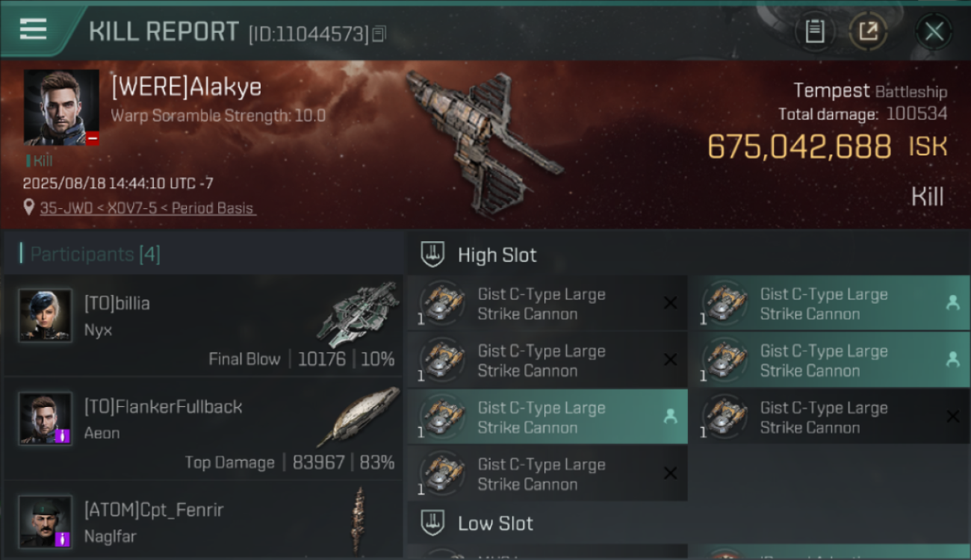The height and width of the screenshot is (560, 971).
Task: Select participant billia's portrait
Action: pos(46,316)
